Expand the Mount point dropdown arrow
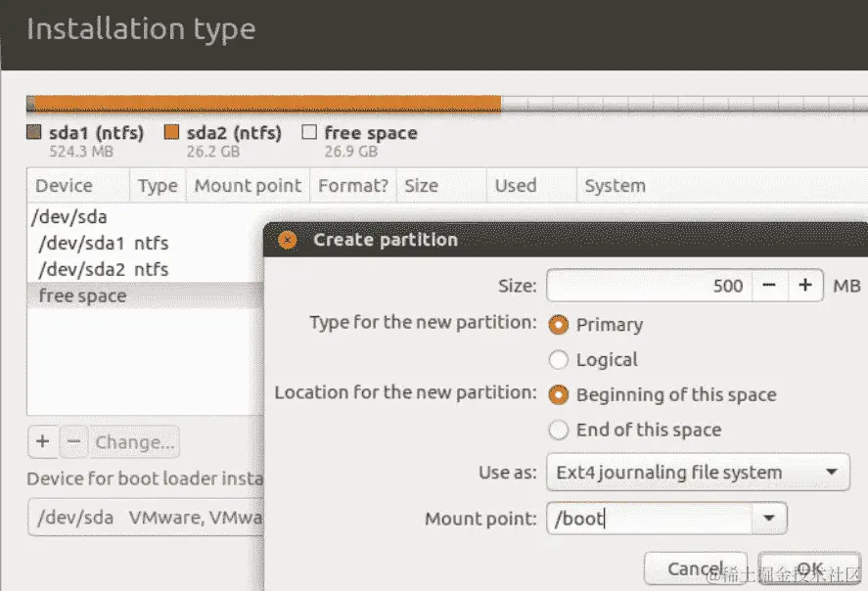868x591 pixels. (x=769, y=518)
